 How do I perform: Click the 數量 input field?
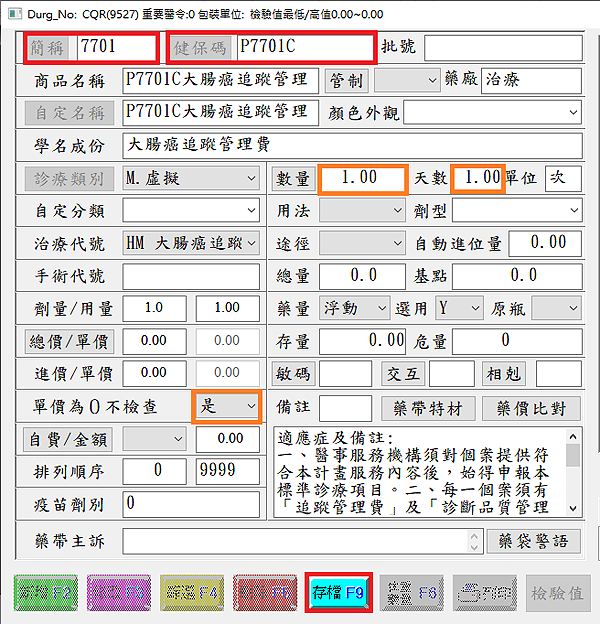tap(359, 178)
